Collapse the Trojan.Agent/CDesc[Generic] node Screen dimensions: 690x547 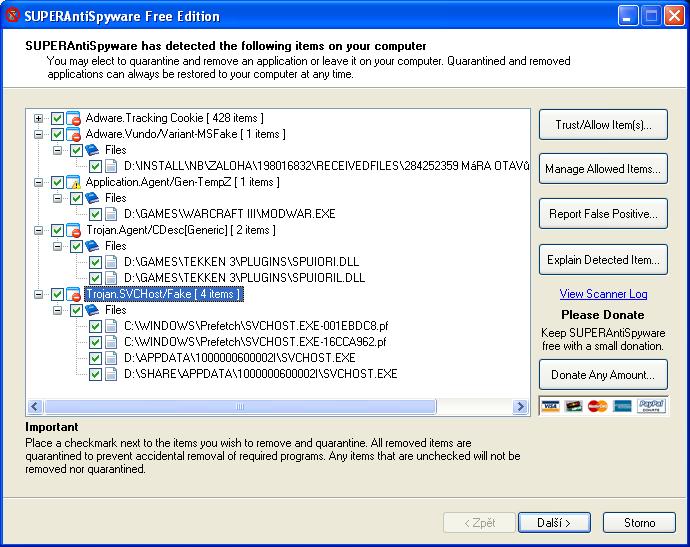[39, 230]
